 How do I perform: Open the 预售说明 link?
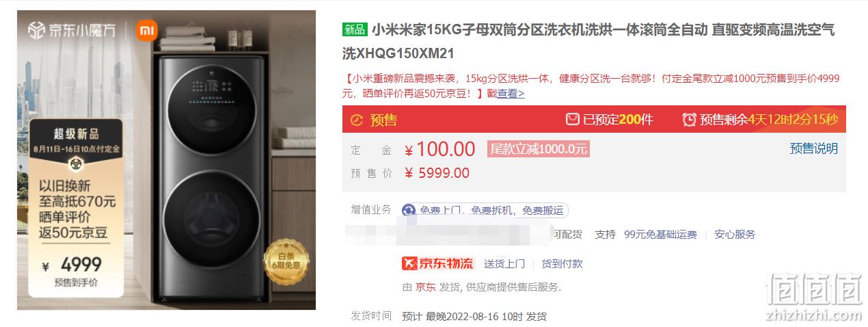pos(814,148)
